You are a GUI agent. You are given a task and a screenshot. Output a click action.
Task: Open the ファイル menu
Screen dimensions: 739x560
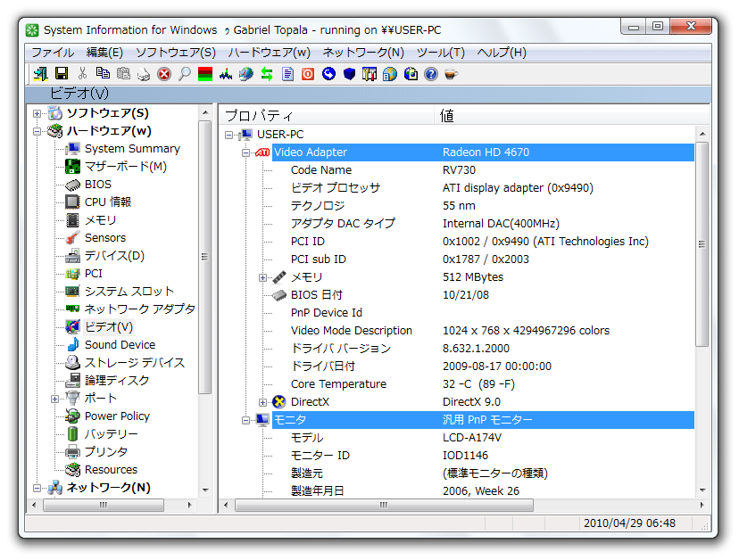click(53, 53)
